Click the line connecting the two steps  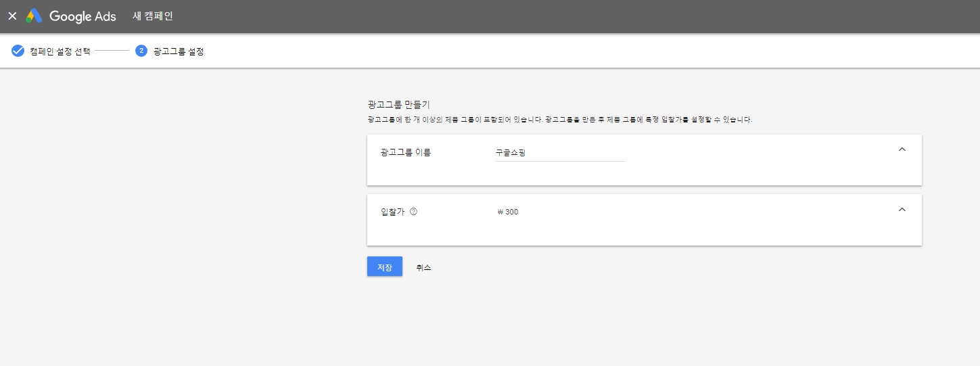tap(112, 51)
